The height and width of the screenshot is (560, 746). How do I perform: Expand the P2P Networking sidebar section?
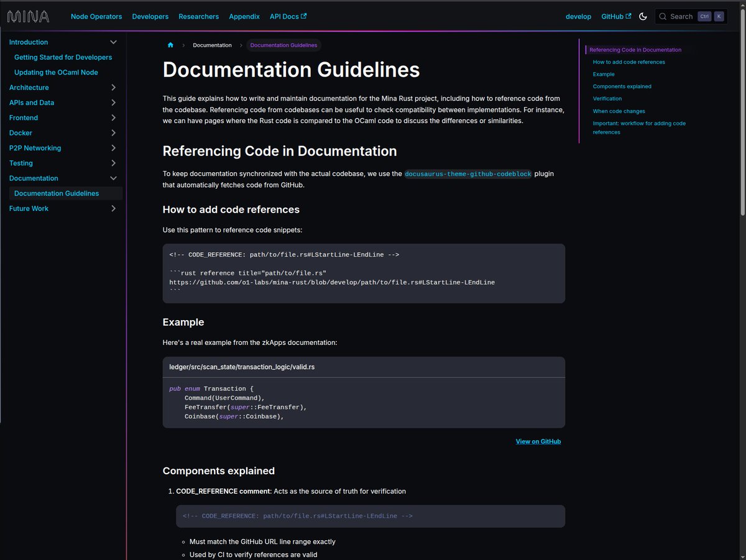[x=114, y=148]
